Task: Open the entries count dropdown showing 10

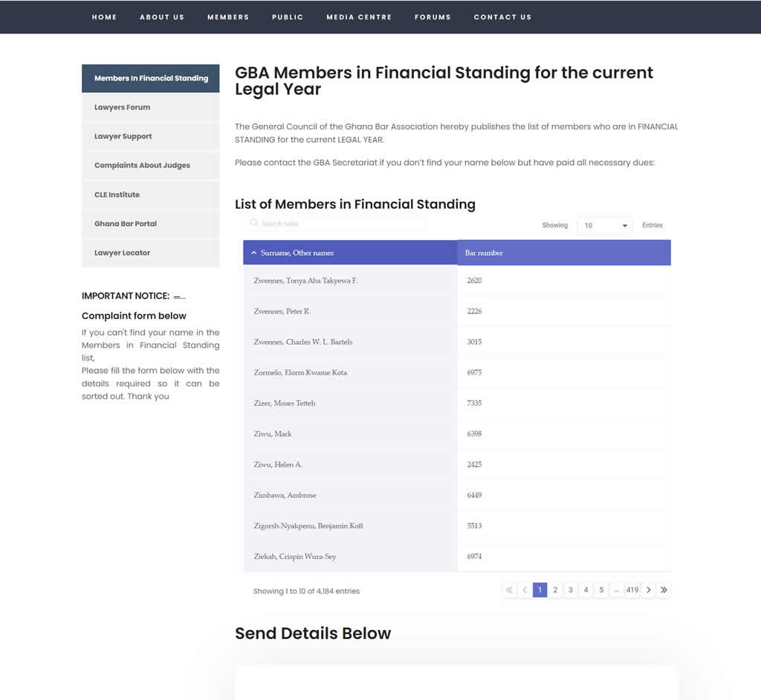Action: coord(605,225)
